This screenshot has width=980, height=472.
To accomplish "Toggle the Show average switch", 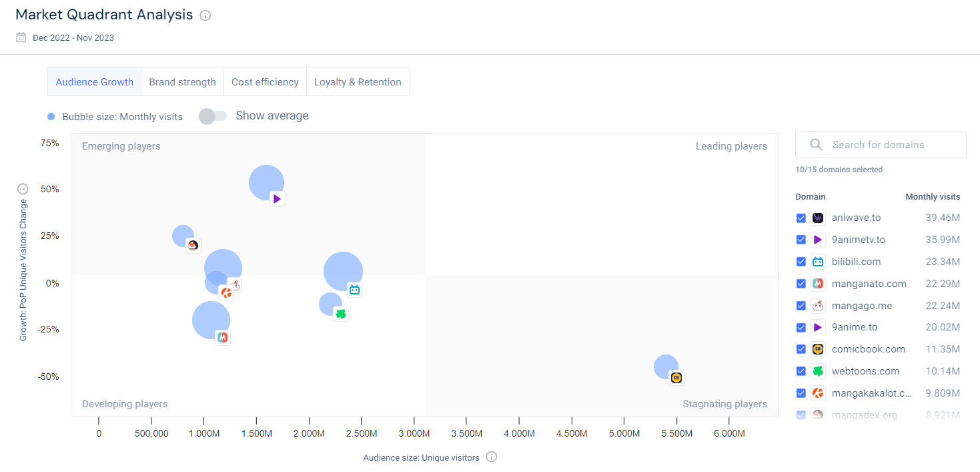I will [x=213, y=116].
